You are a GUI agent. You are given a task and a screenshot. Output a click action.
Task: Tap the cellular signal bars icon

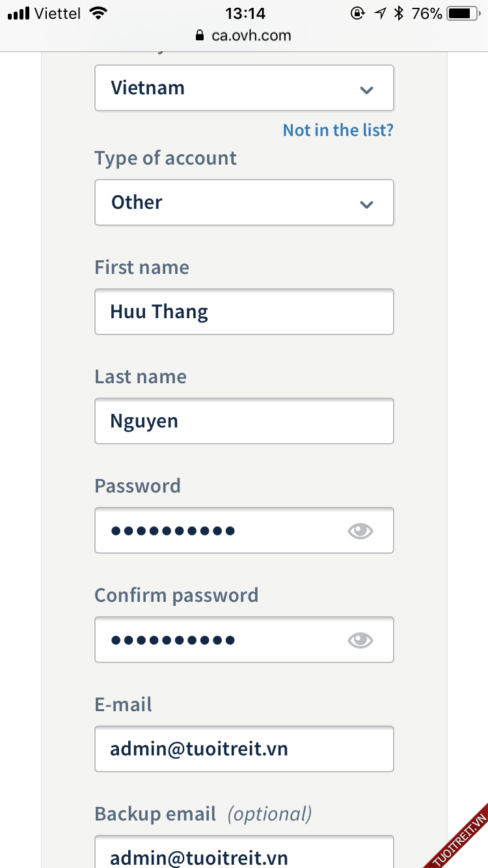point(19,13)
